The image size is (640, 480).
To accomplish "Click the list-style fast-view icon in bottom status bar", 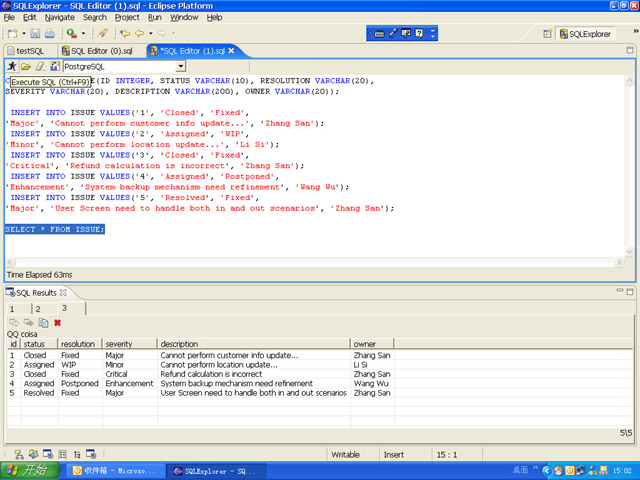I will 62,454.
